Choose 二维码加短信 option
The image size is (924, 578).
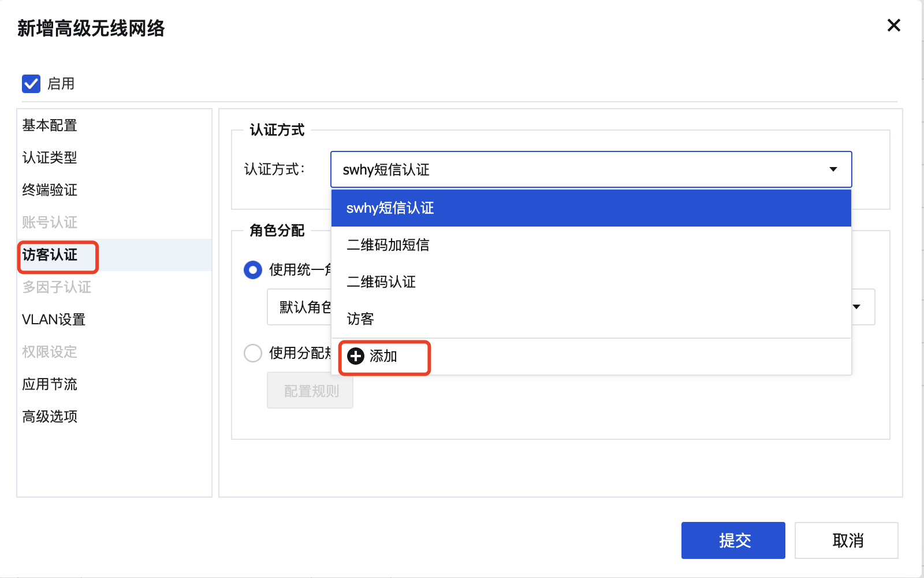(591, 245)
